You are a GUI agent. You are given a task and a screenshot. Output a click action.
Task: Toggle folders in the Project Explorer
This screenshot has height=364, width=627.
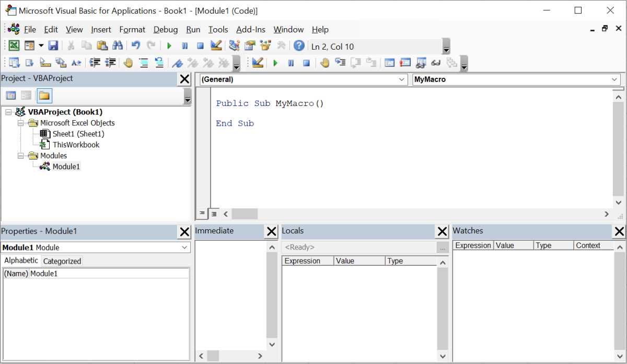[44, 96]
